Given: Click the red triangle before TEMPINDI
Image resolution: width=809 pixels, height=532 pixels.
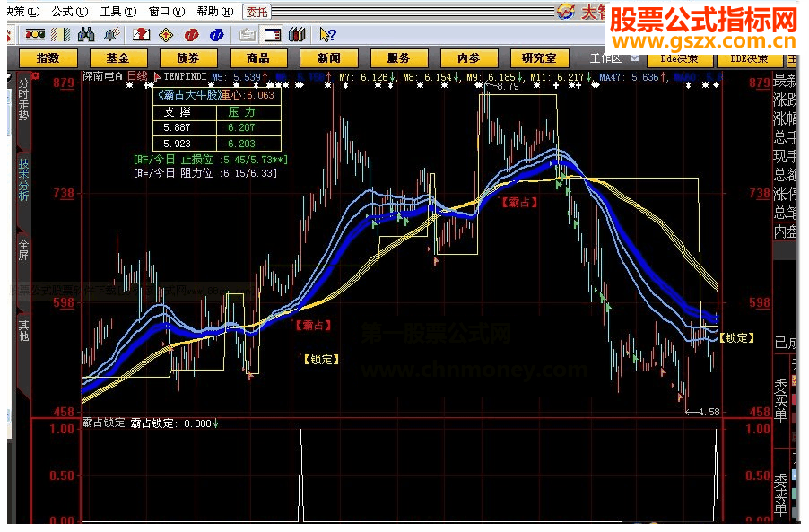Looking at the screenshot, I should point(157,77).
